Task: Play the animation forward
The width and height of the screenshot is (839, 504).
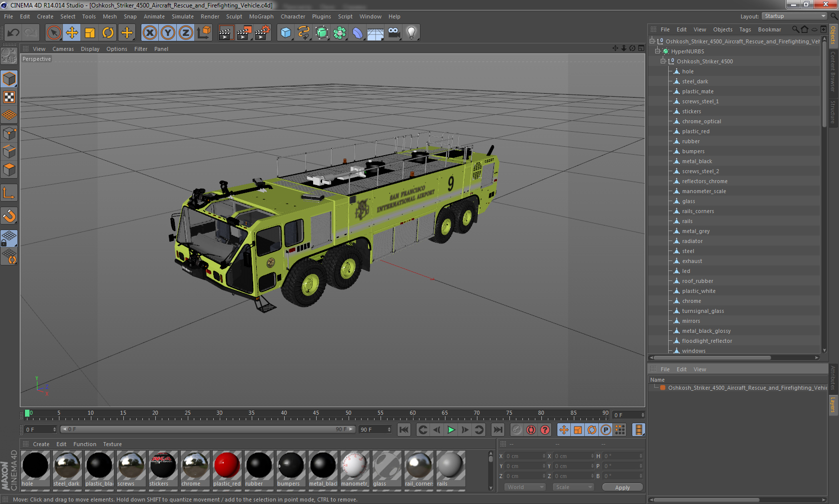Action: [x=451, y=430]
